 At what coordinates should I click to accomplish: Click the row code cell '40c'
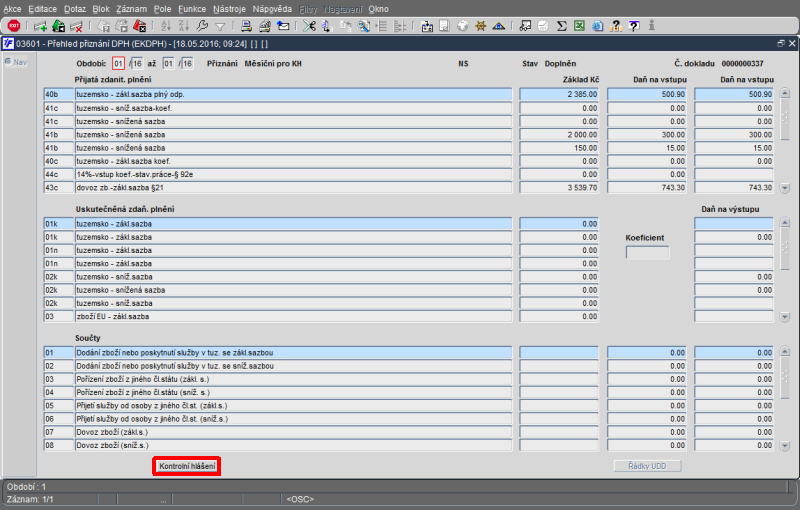point(59,161)
